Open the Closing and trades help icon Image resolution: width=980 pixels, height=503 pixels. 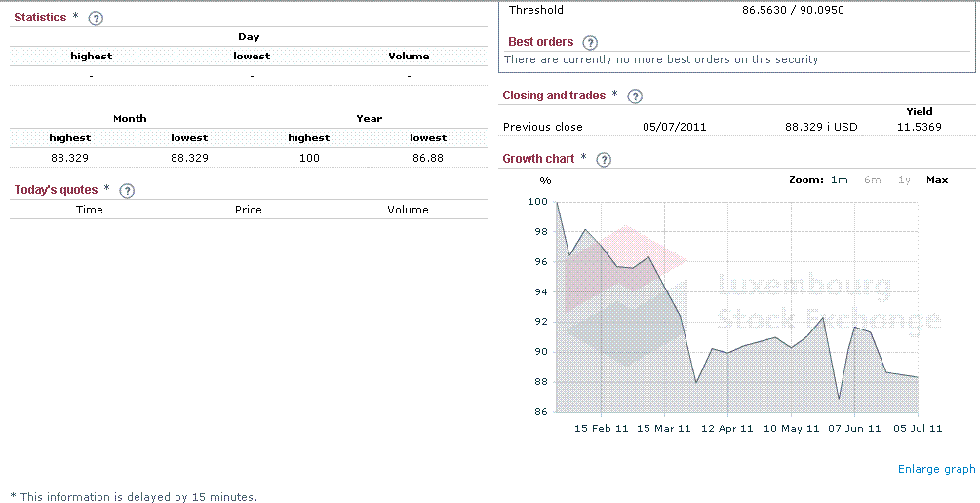[x=635, y=97]
